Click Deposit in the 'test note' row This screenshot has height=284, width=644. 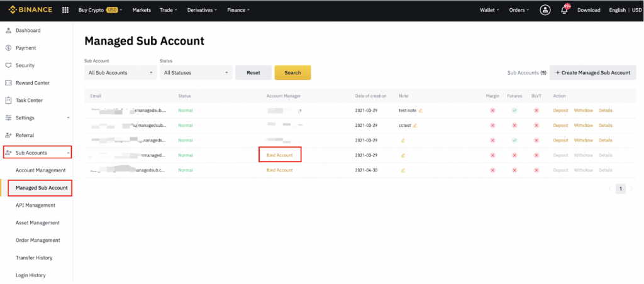pos(560,111)
